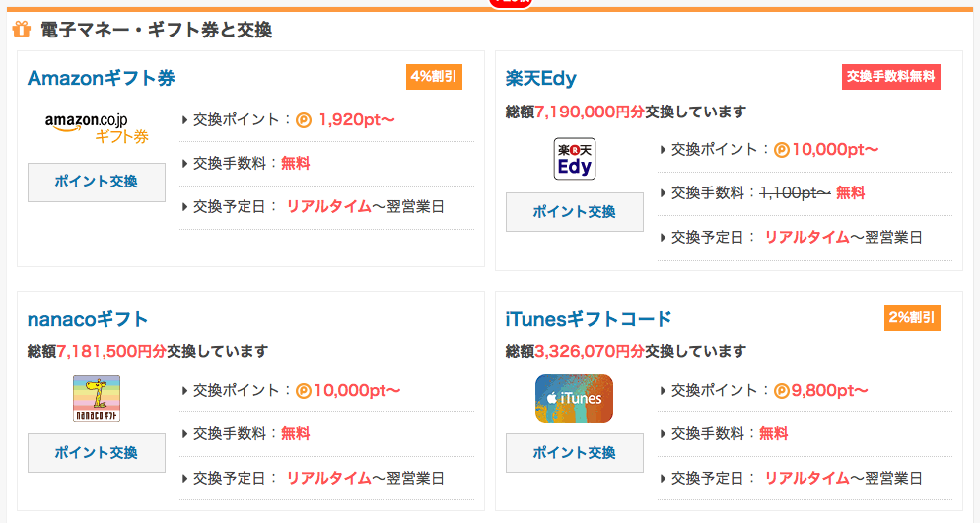
Task: Click the 2%割引 badge on iTunes card
Action: [913, 317]
